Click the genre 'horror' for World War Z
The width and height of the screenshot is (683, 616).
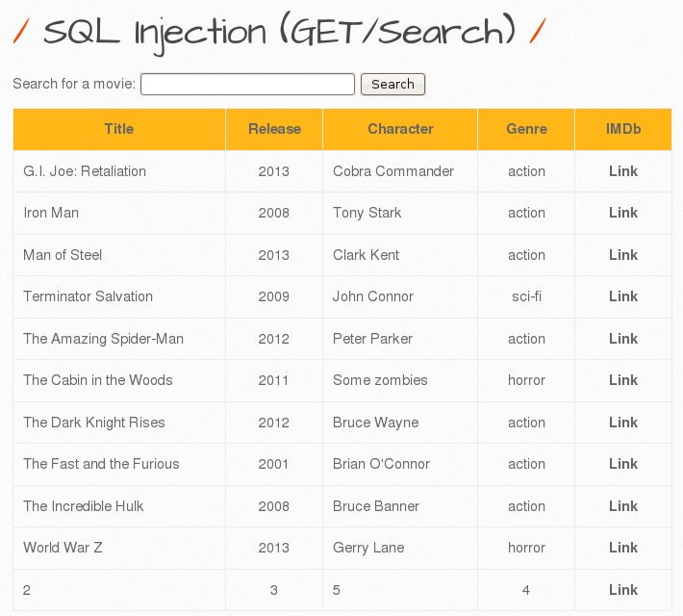tap(526, 548)
